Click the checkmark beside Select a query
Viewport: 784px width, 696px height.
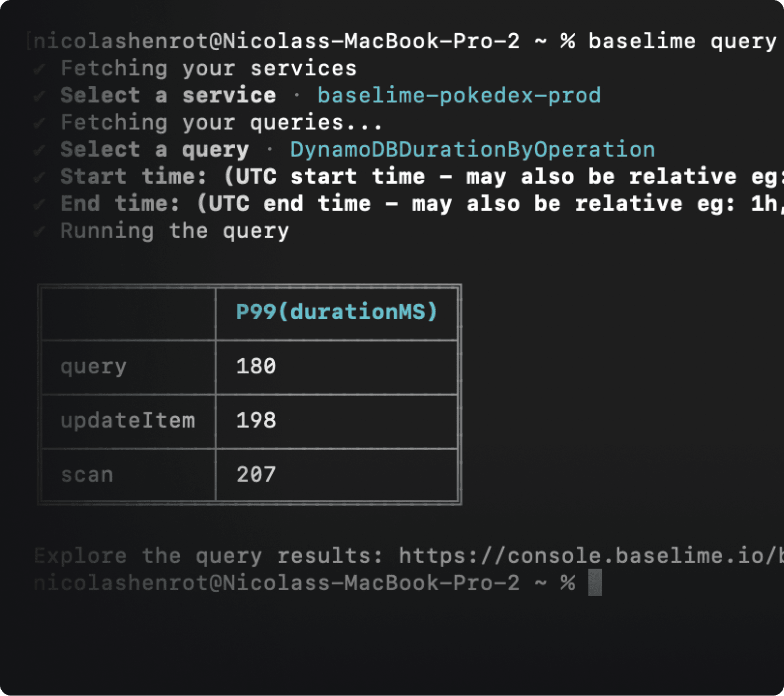pos(39,150)
